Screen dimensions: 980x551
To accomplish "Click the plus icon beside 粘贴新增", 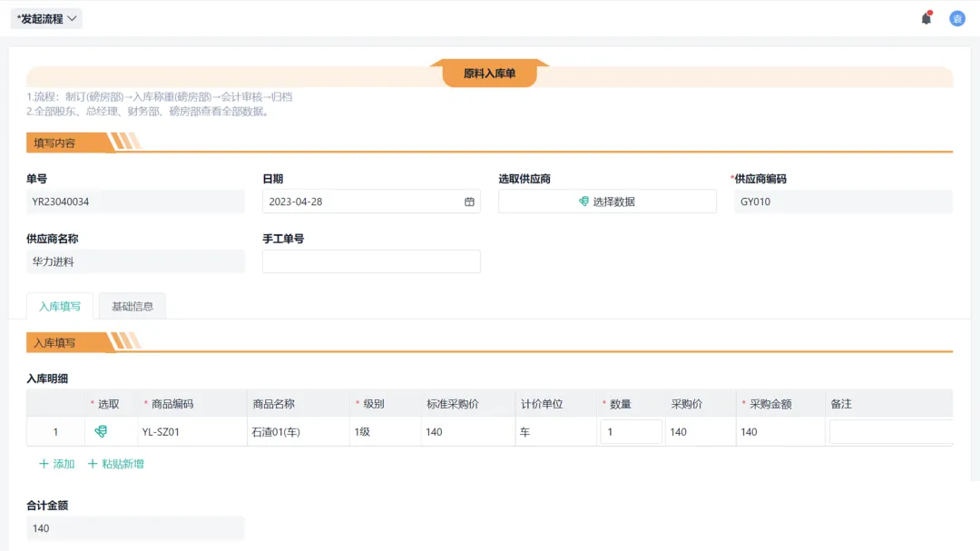I will (93, 464).
